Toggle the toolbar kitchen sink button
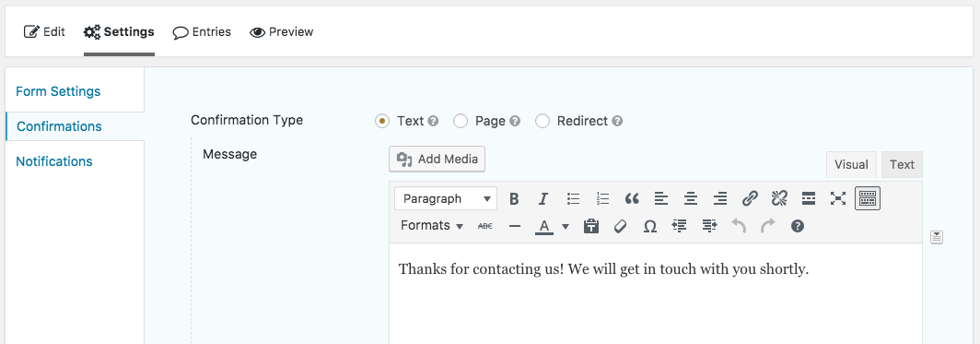 868,199
